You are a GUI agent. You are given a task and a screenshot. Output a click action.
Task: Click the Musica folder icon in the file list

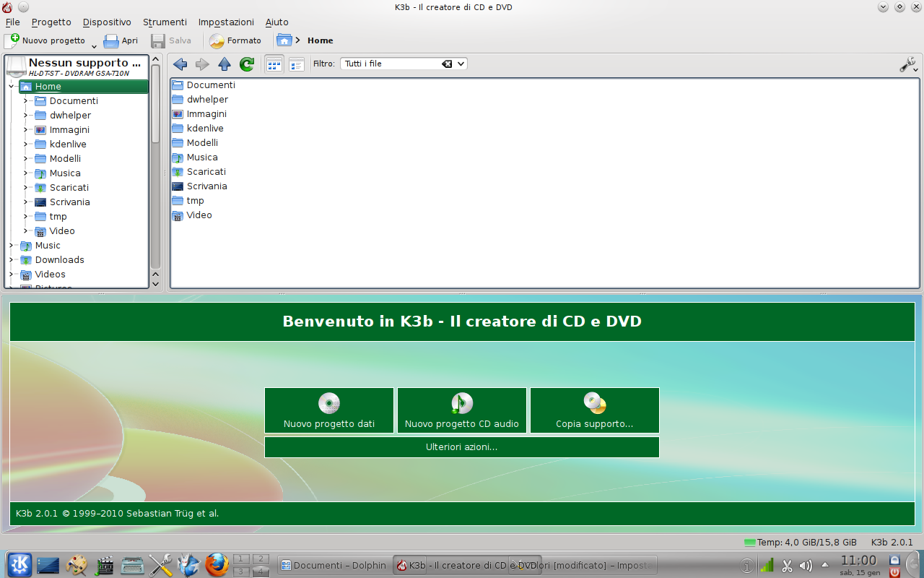178,157
